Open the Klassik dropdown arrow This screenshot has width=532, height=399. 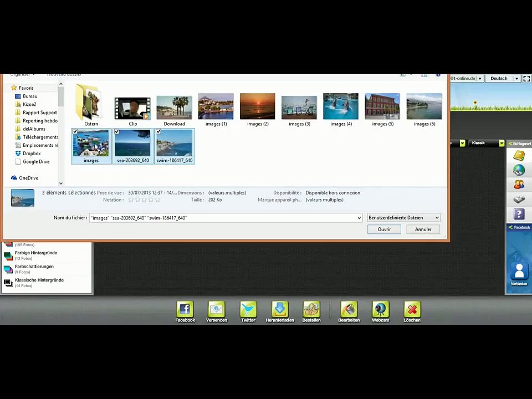pyautogui.click(x=502, y=144)
